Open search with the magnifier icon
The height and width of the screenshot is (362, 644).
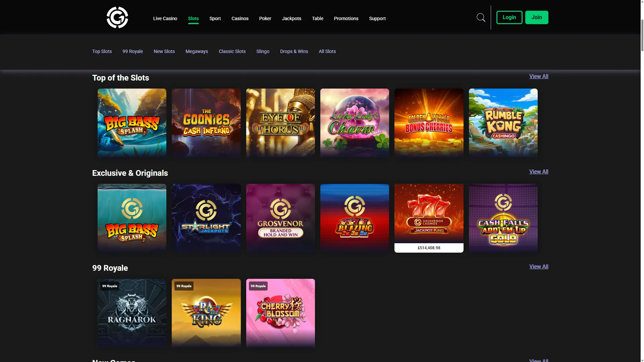click(x=481, y=17)
